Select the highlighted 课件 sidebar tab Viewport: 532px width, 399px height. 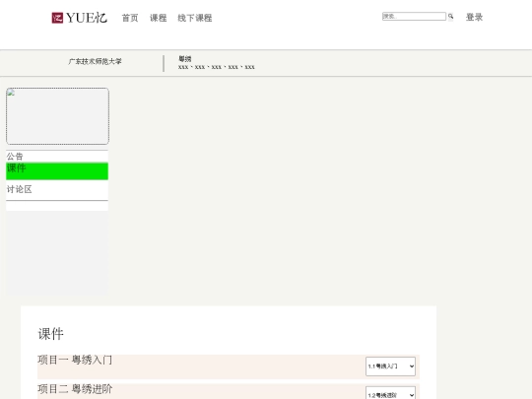[x=57, y=171]
